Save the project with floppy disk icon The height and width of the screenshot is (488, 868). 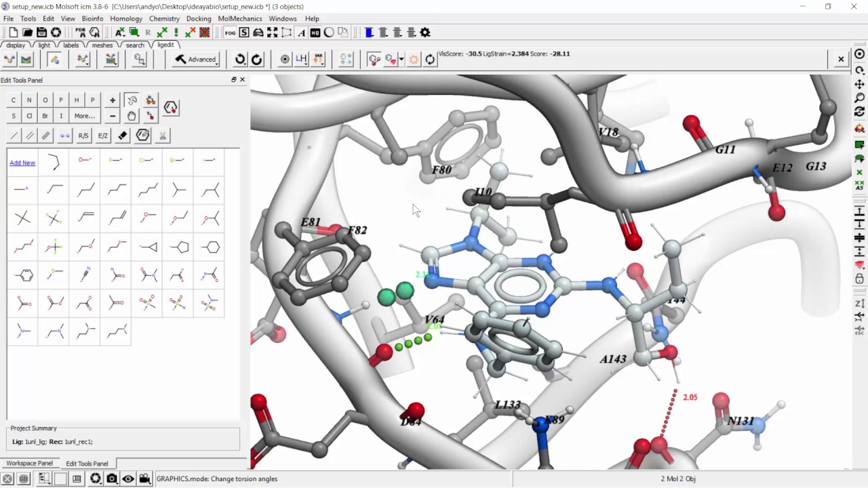[x=41, y=33]
